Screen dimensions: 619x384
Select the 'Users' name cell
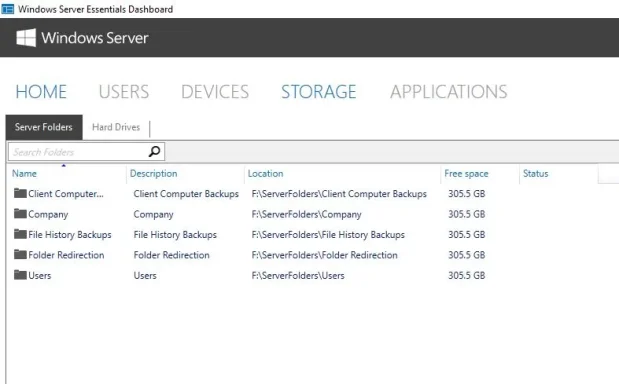click(39, 275)
